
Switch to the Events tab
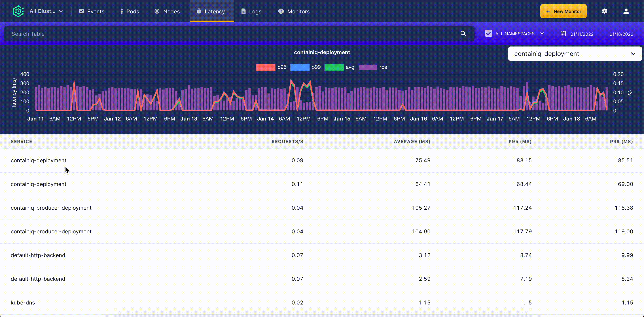[91, 11]
